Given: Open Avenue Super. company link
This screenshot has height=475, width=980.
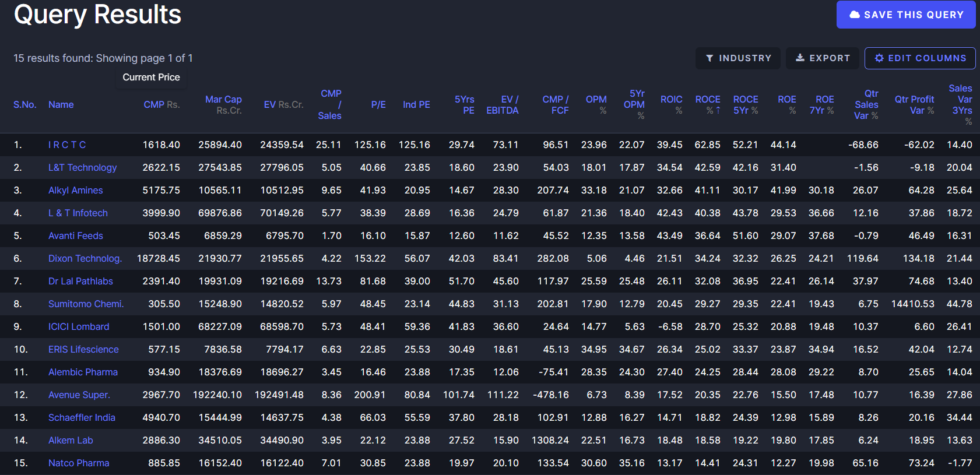Looking at the screenshot, I should pyautogui.click(x=79, y=395).
